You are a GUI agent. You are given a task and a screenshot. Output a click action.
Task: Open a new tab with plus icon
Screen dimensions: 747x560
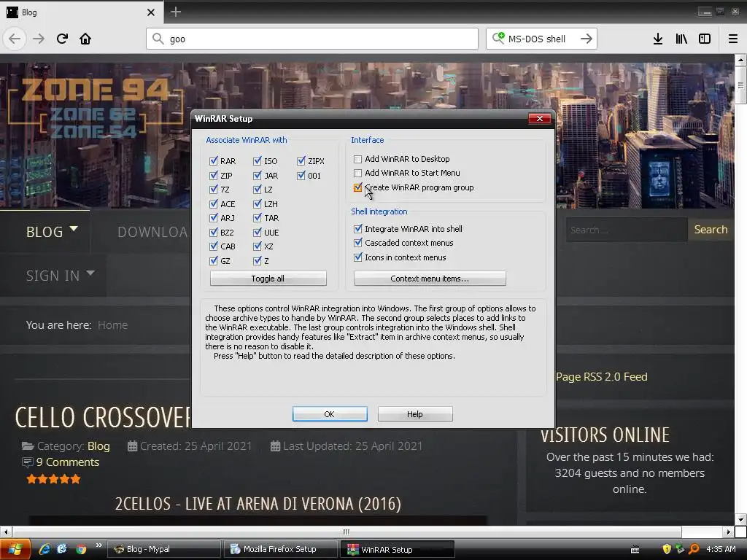click(x=175, y=12)
